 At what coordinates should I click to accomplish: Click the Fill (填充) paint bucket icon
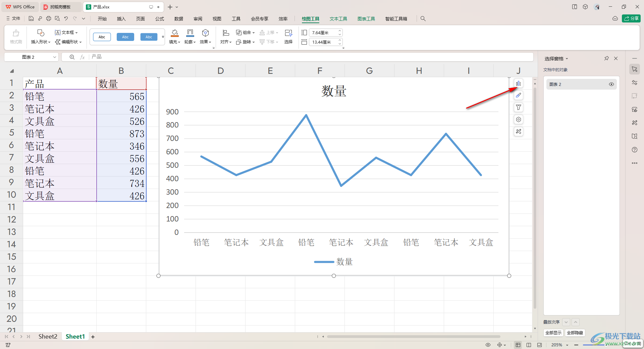174,33
